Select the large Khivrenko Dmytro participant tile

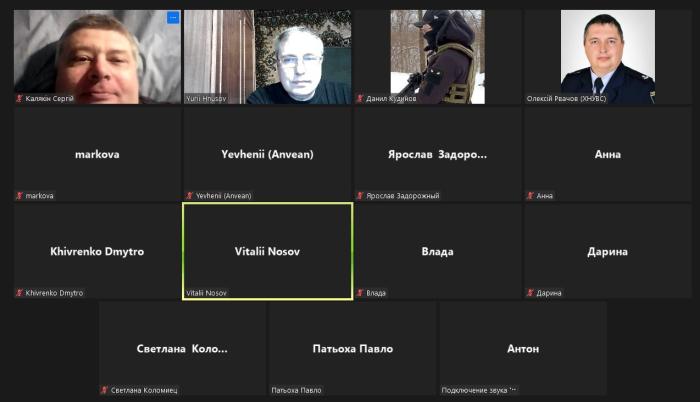click(x=97, y=251)
